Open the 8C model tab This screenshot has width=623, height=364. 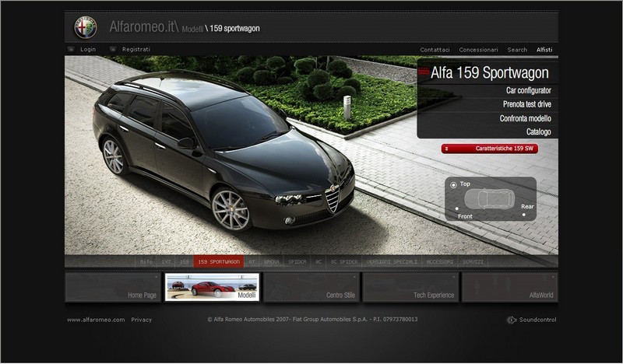[x=319, y=262]
